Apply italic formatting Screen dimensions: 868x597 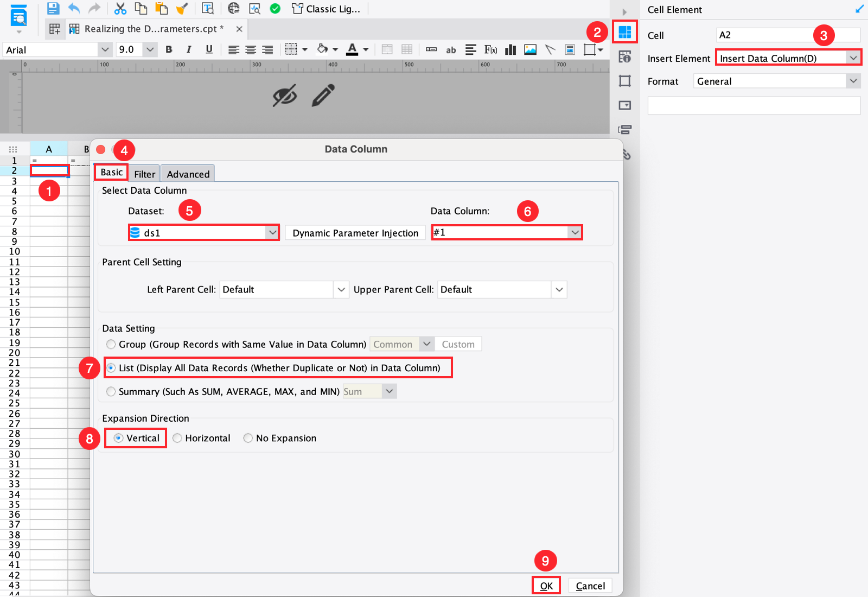(x=189, y=49)
